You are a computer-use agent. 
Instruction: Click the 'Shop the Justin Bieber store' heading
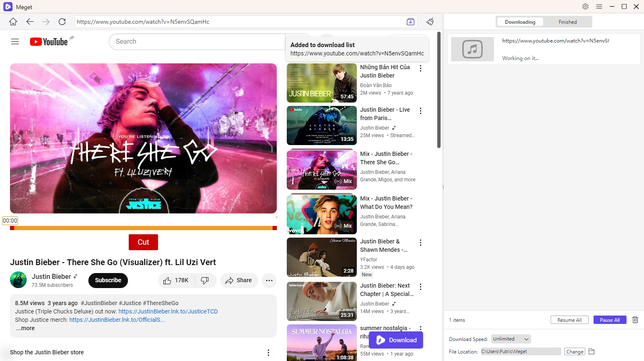(47, 352)
